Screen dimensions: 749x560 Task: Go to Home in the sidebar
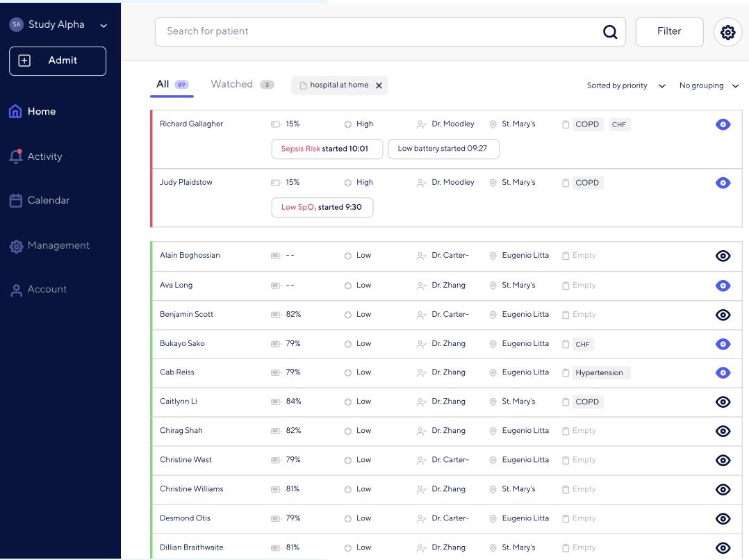41,111
